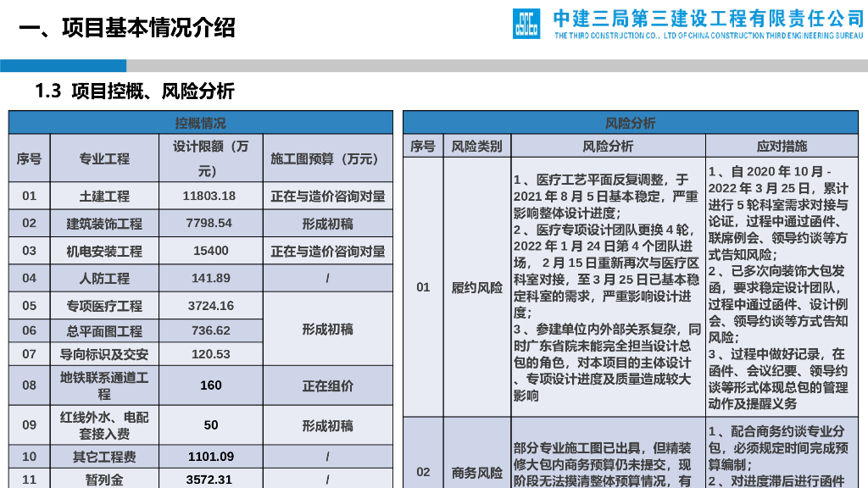Click the 总平面图工程 cell
This screenshot has height=488, width=868.
(x=104, y=330)
